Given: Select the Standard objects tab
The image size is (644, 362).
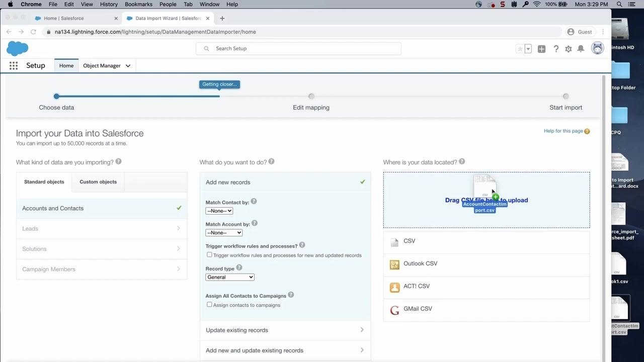Looking at the screenshot, I should (x=44, y=182).
